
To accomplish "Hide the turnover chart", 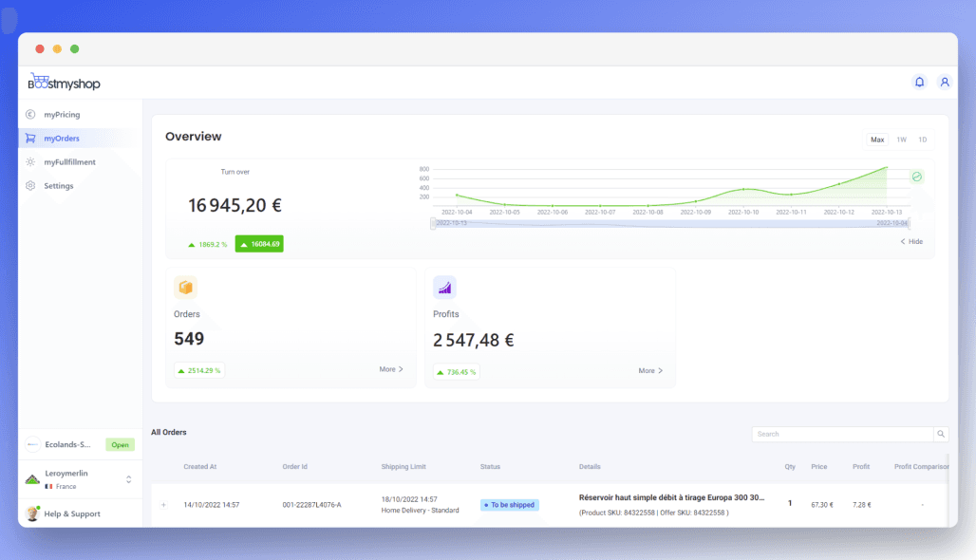I will 911,241.
